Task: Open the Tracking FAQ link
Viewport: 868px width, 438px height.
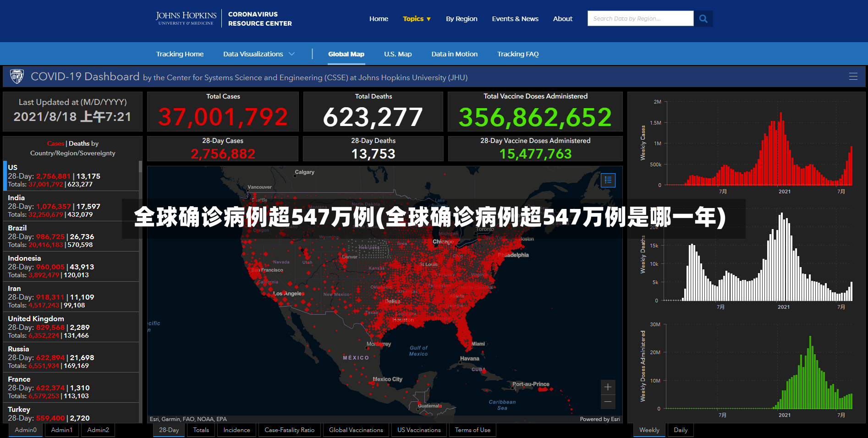Action: [518, 54]
